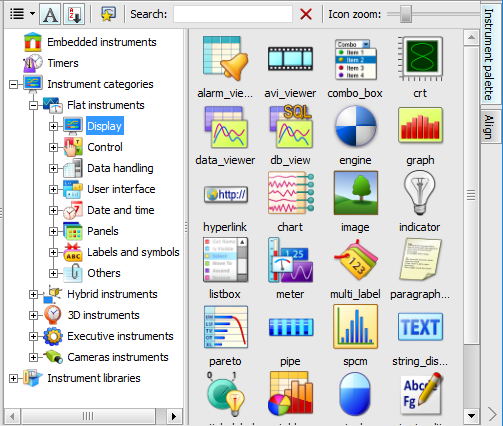The image size is (503, 426).
Task: Collapse the Flat instruments tree node
Action: 33,105
